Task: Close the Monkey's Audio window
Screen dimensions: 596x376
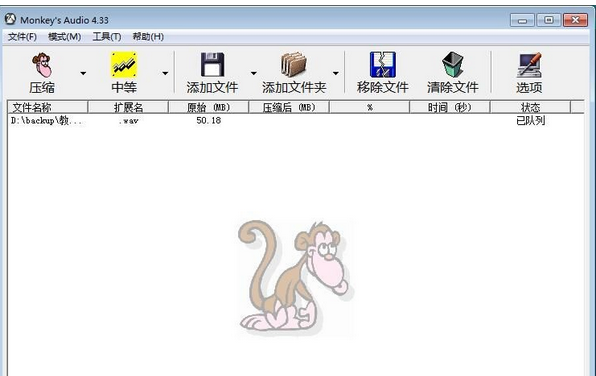Action: tap(575, 20)
